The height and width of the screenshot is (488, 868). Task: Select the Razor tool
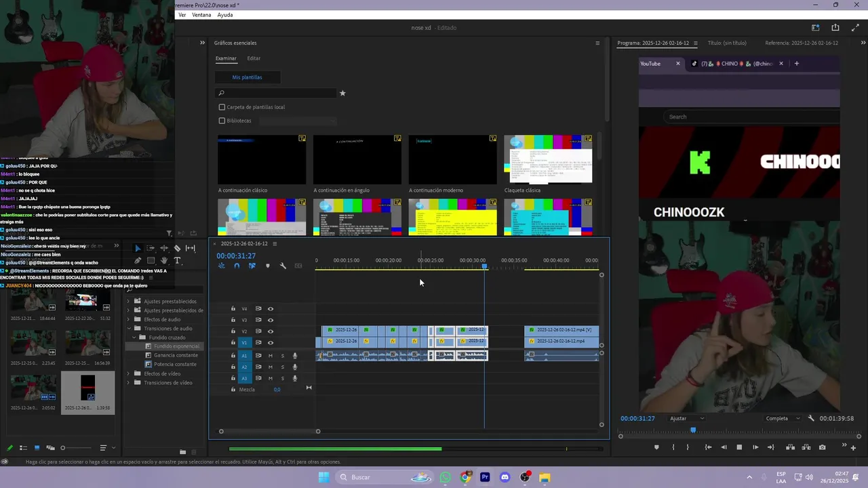(177, 249)
